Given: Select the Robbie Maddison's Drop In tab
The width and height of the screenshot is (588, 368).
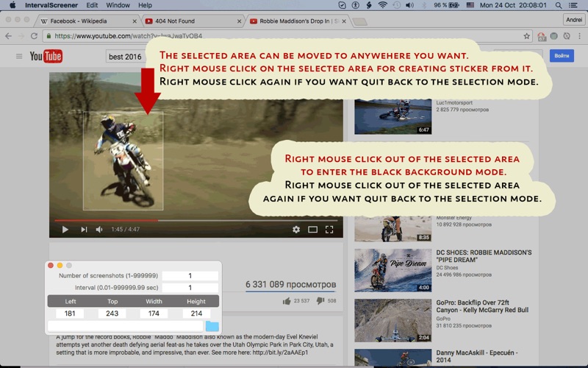Looking at the screenshot, I should (x=296, y=21).
